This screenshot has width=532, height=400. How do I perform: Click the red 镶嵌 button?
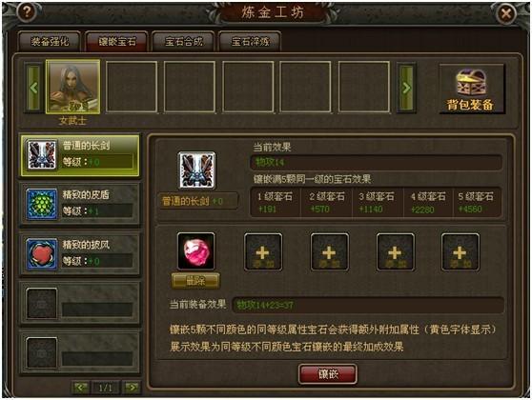[328, 374]
